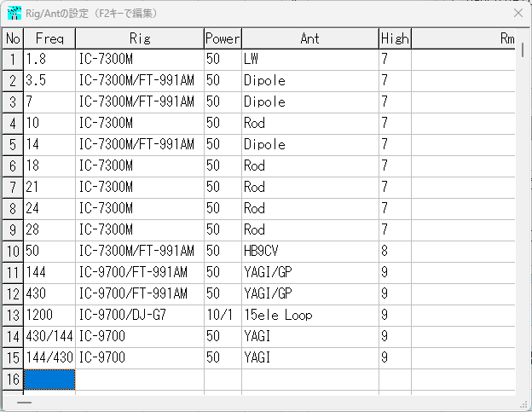Select the High column header
Viewport: 532px width, 412px height.
pos(395,38)
